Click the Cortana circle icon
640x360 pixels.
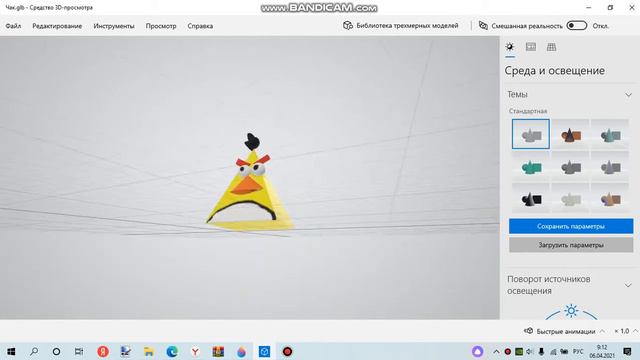56,351
